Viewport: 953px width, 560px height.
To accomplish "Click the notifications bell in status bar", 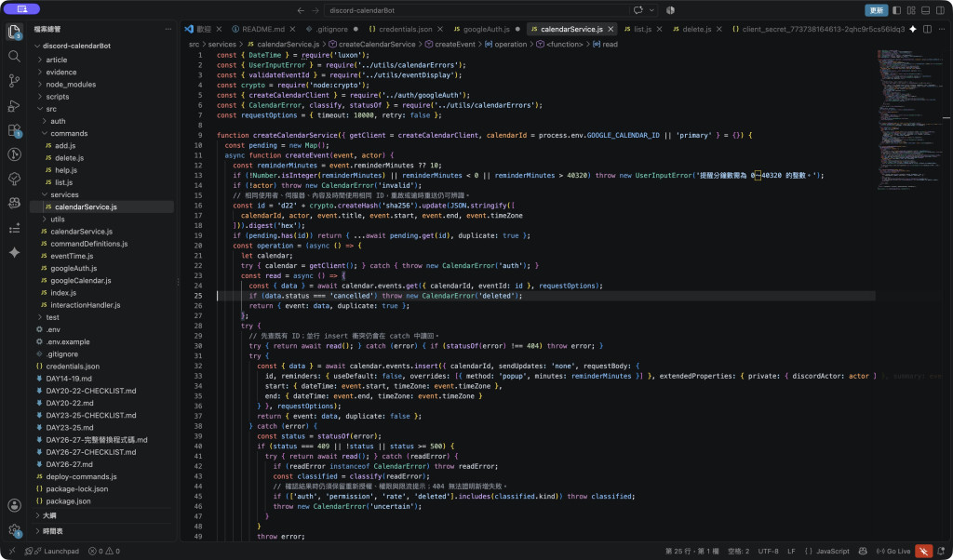I will click(942, 552).
